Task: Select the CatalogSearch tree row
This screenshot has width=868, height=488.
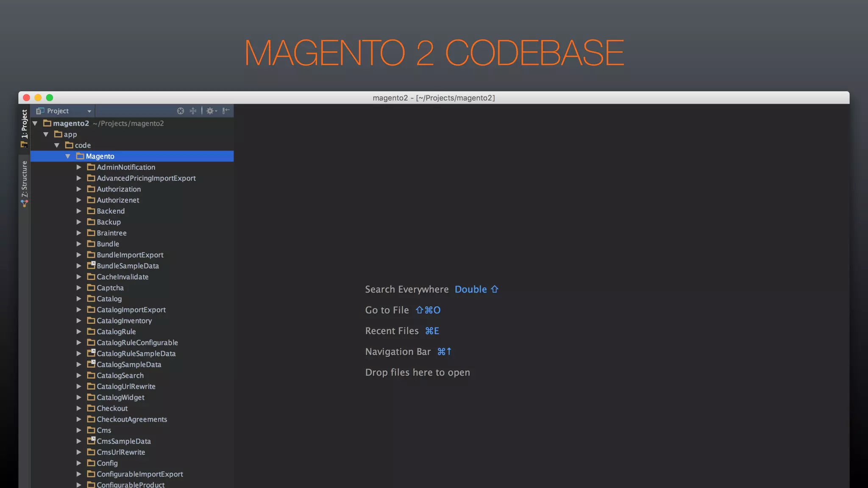Action: coord(132,375)
